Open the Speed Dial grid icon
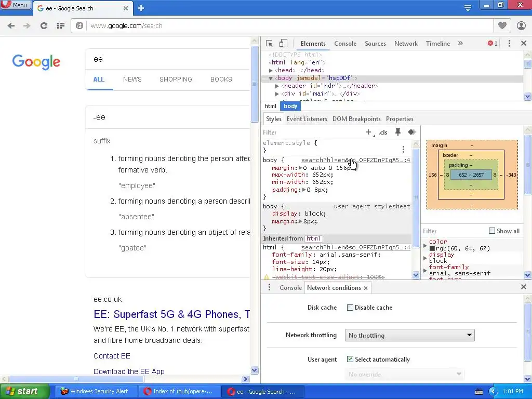This screenshot has height=399, width=532. coord(61,26)
